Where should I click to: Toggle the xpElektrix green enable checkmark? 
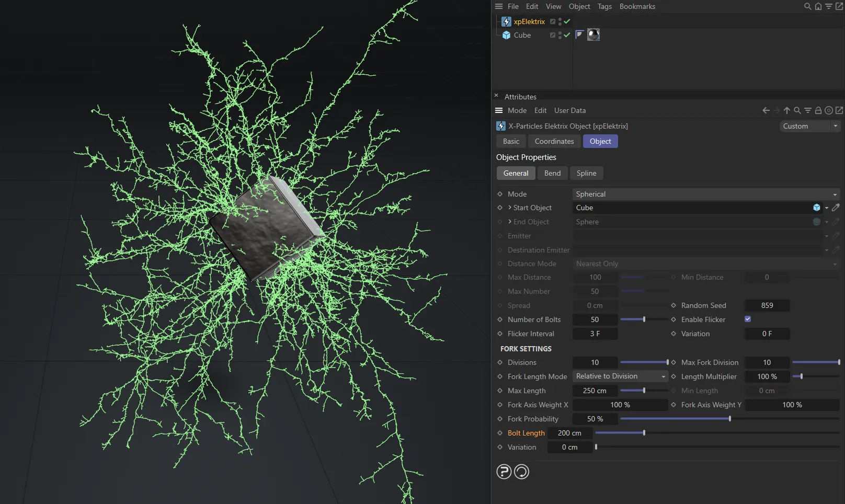[x=567, y=21]
